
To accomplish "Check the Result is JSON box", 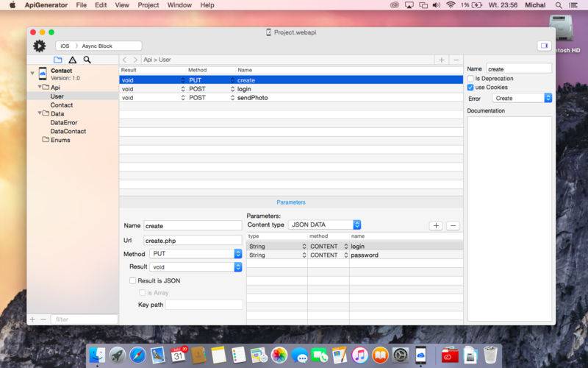I will coord(132,280).
